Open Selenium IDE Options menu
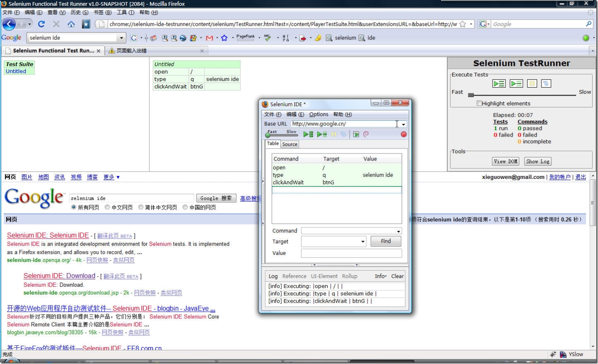Screen dimensions: 598x364 (319, 115)
